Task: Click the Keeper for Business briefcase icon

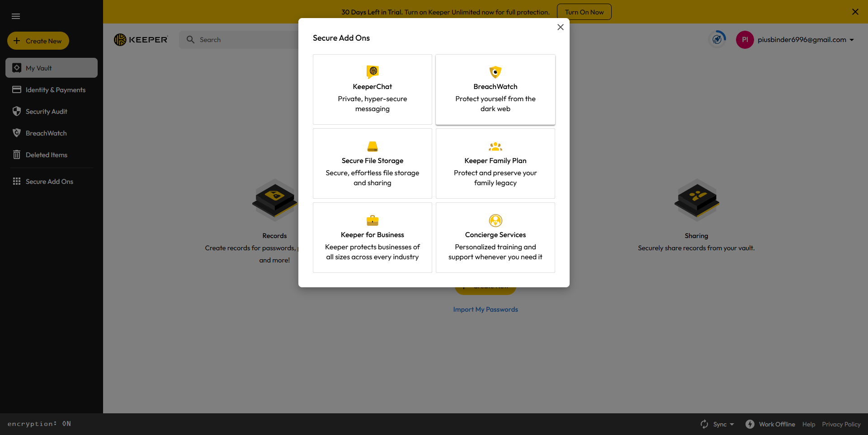Action: coord(373,220)
